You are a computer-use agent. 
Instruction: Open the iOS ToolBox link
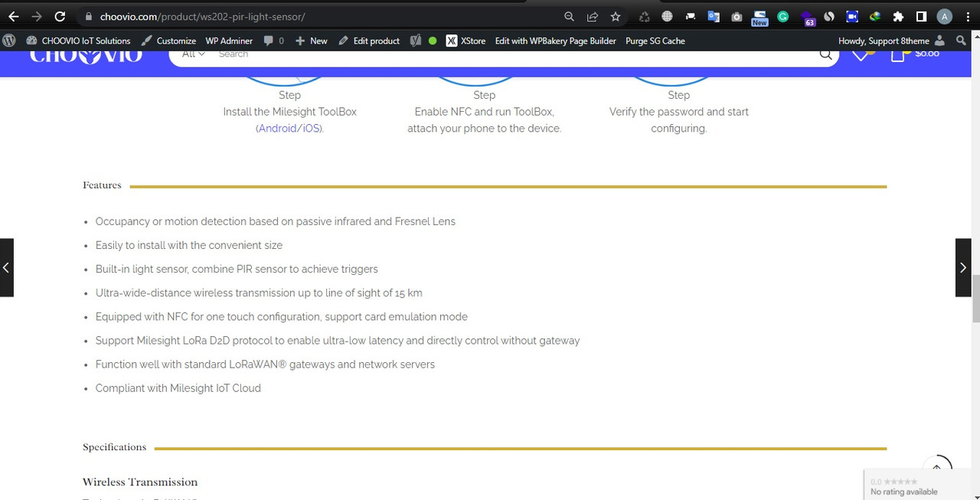(x=311, y=129)
